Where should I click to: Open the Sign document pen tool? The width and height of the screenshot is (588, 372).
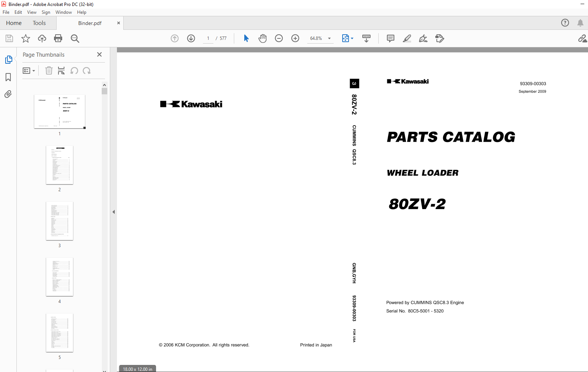point(423,38)
